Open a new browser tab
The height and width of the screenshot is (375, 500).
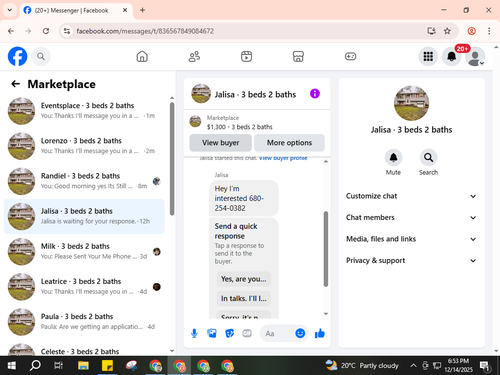point(142,10)
